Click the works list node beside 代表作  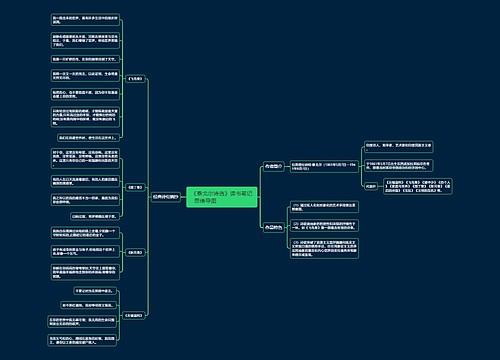418,186
